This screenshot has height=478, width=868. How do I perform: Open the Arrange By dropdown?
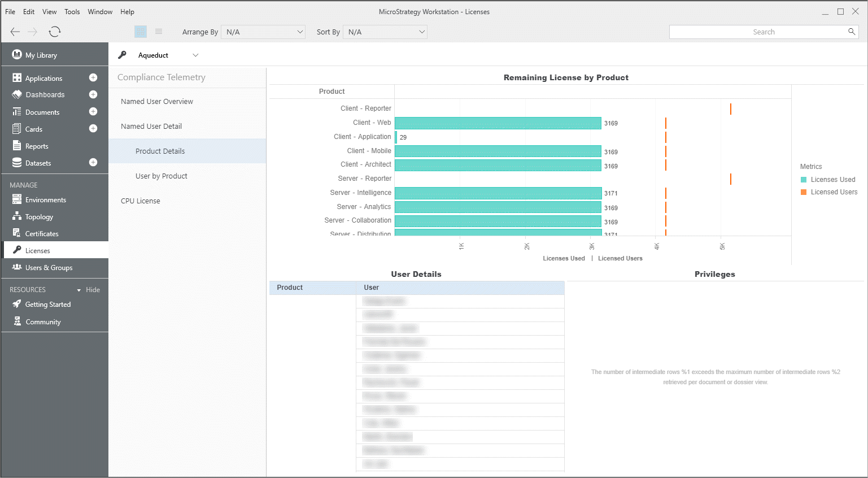point(263,32)
